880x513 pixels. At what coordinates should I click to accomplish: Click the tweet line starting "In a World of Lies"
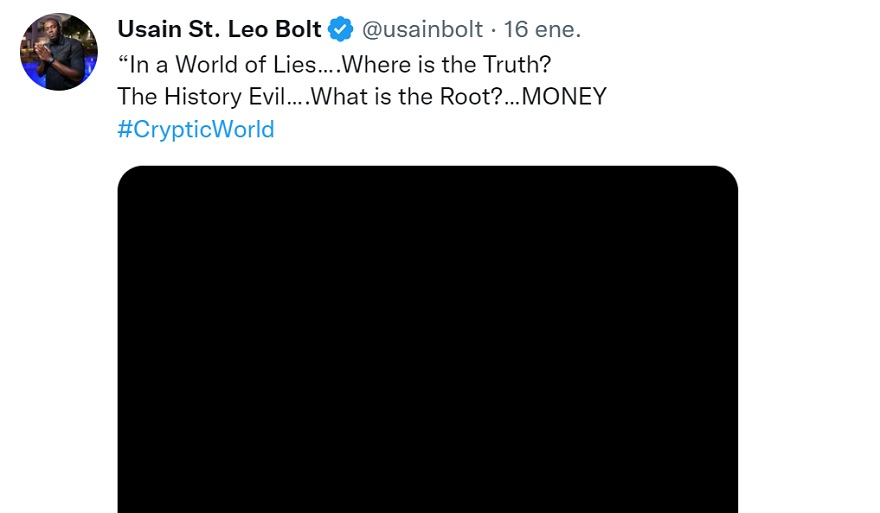tap(334, 63)
